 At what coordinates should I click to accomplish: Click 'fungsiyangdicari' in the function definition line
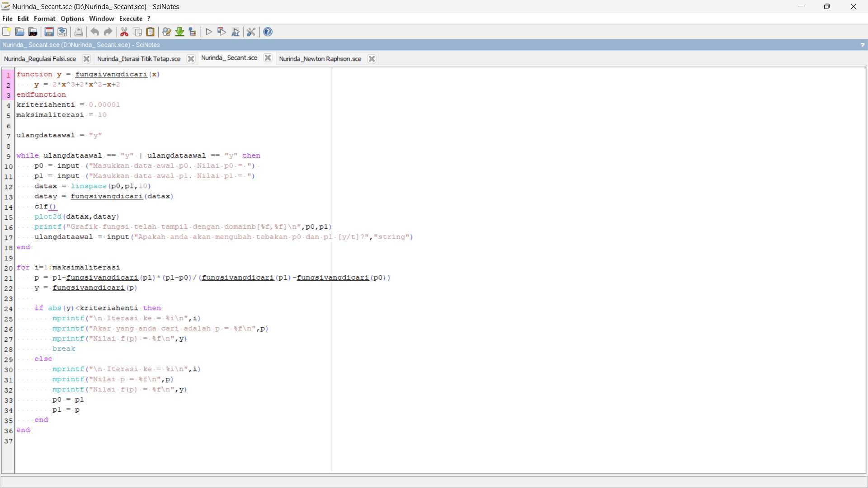112,75
